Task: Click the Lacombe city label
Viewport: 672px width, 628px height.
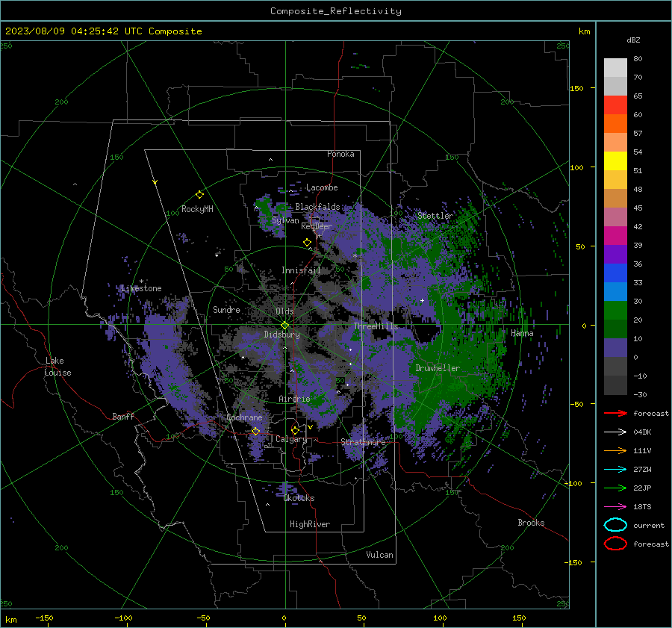Action: click(x=322, y=187)
